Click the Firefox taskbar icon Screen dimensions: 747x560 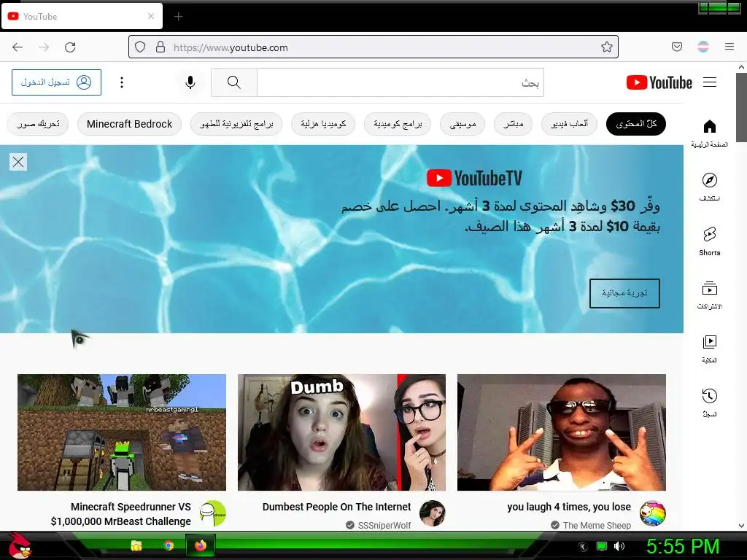click(x=201, y=545)
